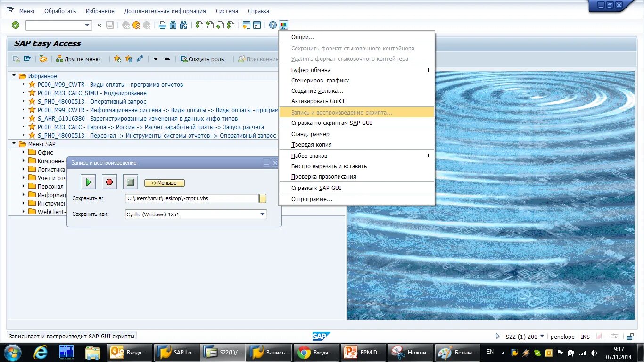Image resolution: width=644 pixels, height=362 pixels.
Task: Click the Delete Favorites star icon
Action: 129,59
